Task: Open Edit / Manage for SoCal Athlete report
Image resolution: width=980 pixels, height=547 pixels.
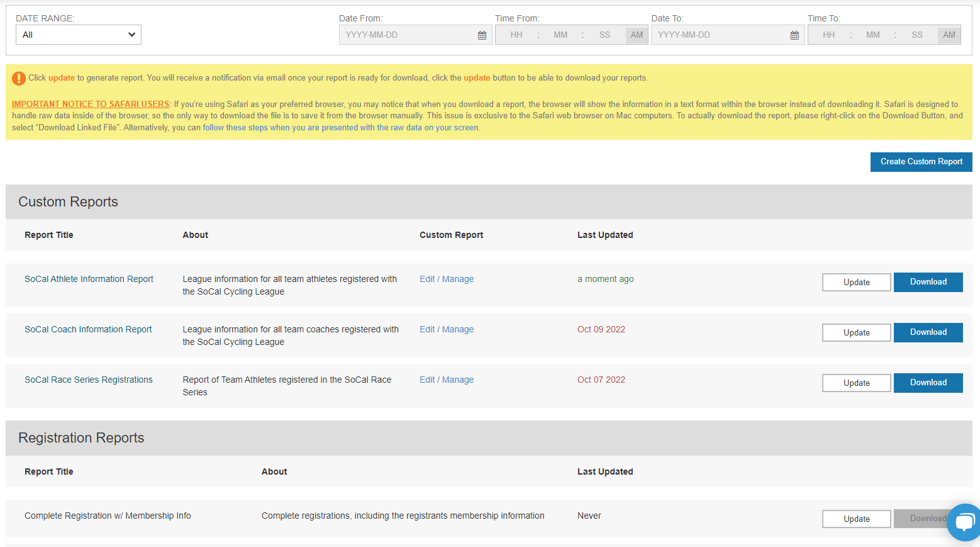Action: point(447,279)
